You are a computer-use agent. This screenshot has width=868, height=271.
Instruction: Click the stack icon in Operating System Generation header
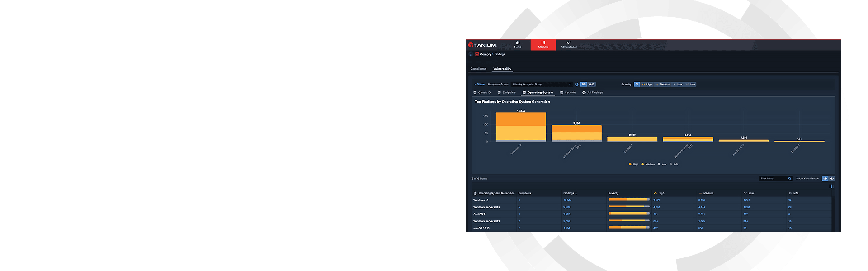[475, 193]
